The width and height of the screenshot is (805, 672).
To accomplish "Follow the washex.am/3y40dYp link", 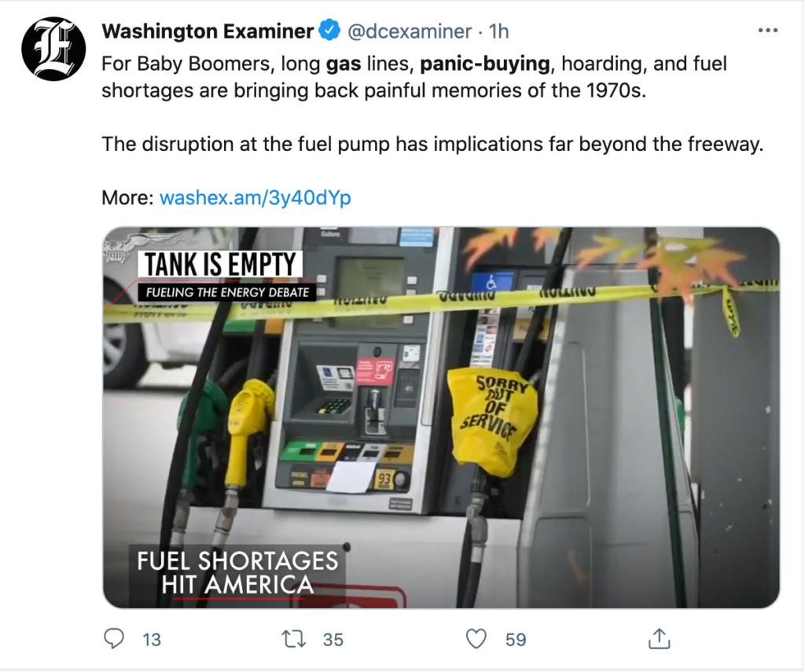I will click(x=255, y=197).
